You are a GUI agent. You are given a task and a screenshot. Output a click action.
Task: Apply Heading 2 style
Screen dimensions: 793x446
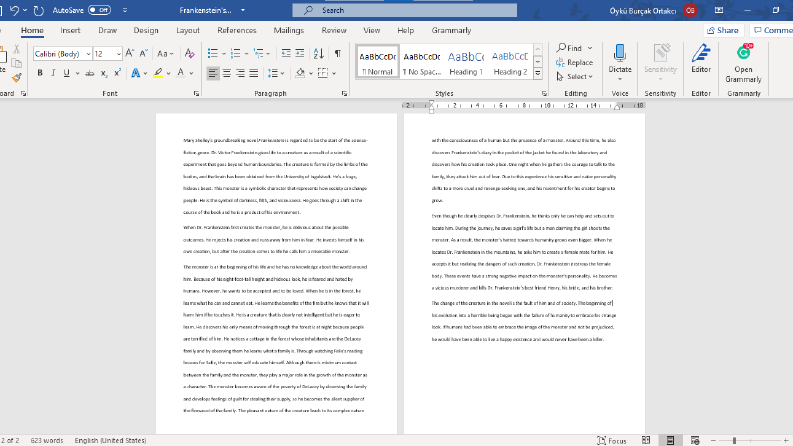(510, 62)
